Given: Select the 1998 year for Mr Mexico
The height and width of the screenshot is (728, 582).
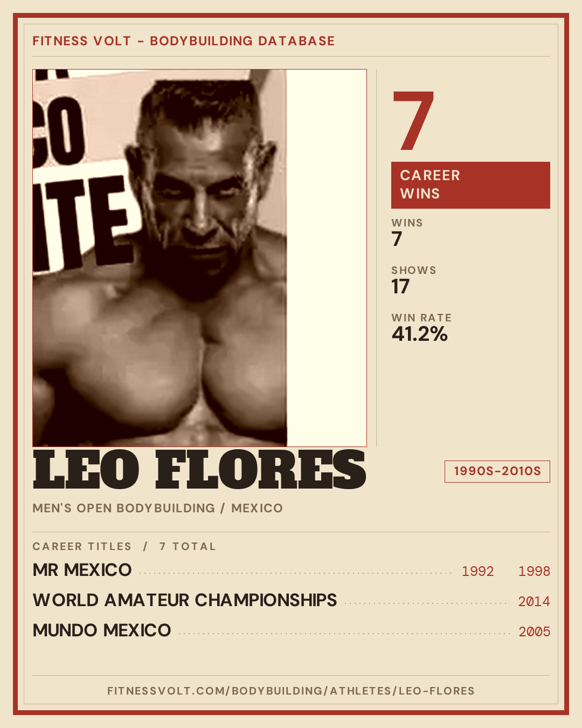Looking at the screenshot, I should 534,571.
